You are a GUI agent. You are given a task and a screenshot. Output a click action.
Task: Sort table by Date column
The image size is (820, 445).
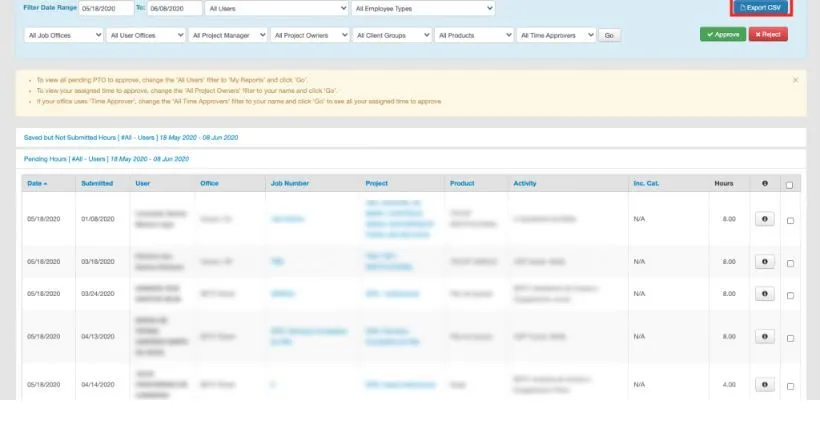(x=37, y=184)
